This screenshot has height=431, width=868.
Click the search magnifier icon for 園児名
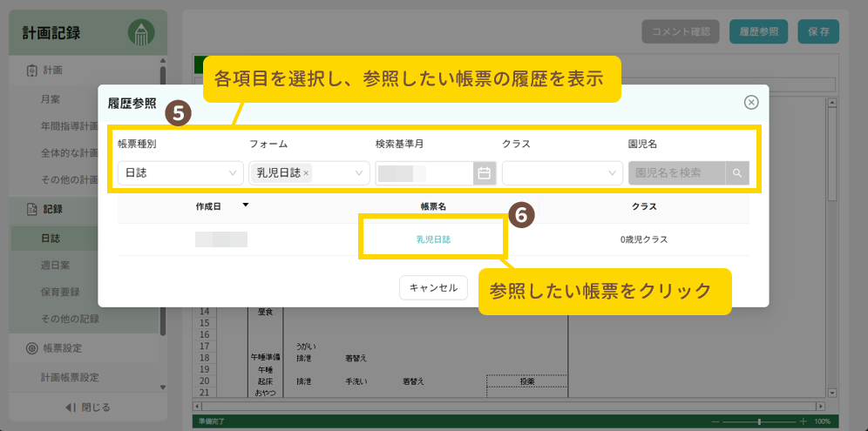click(737, 173)
